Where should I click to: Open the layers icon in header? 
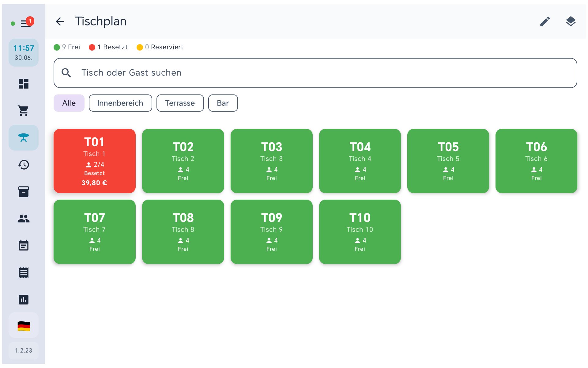571,21
